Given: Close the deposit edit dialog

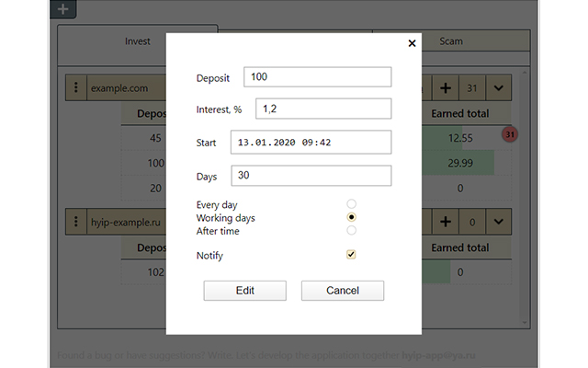Looking at the screenshot, I should (x=412, y=43).
